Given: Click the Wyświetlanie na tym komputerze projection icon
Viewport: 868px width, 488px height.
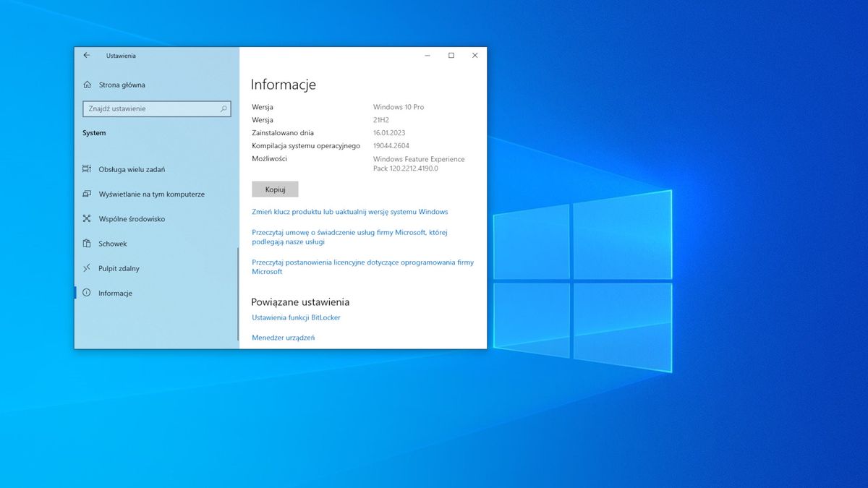Looking at the screenshot, I should (x=88, y=194).
